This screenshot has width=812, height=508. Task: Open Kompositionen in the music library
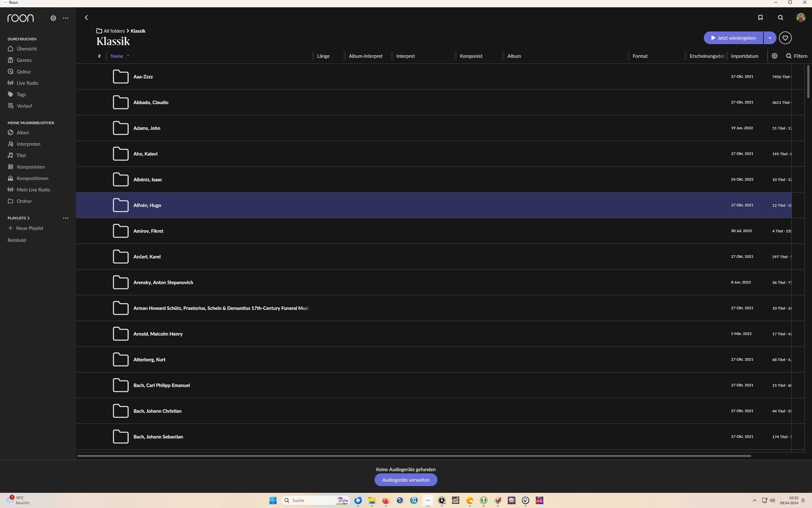(28, 178)
